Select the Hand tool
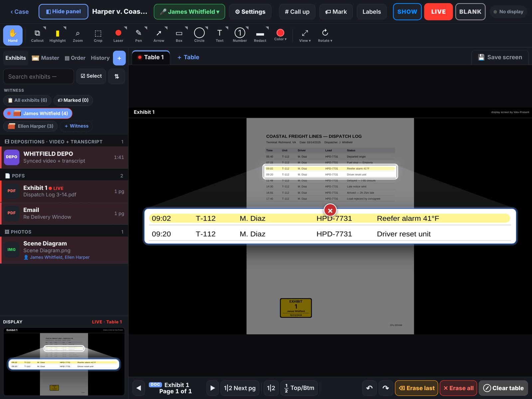Viewport: 532px width, 399px height. tap(13, 35)
